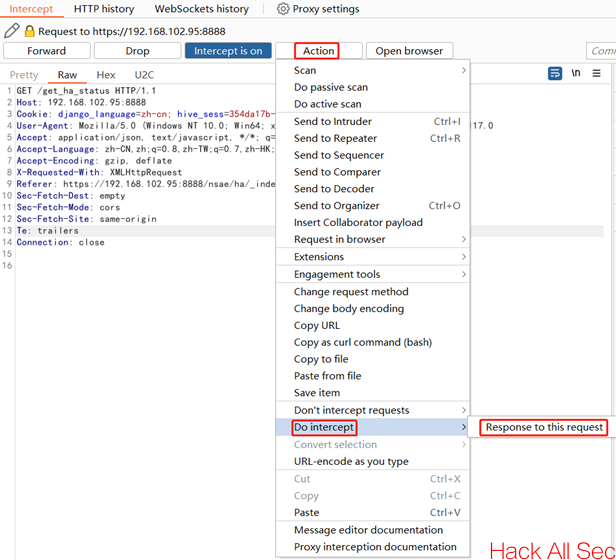
Task: Open Proxy interception documentation
Action: (x=373, y=547)
